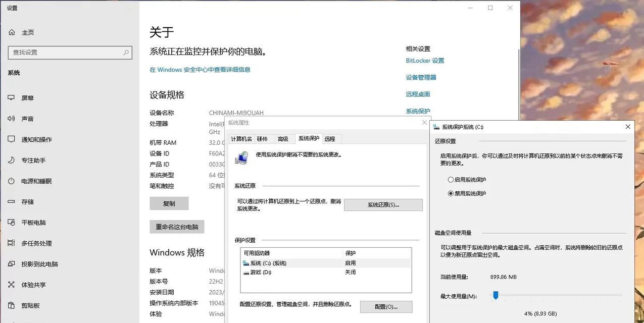Focus the 查找设置 search field
The height and width of the screenshot is (323, 644).
[x=70, y=52]
